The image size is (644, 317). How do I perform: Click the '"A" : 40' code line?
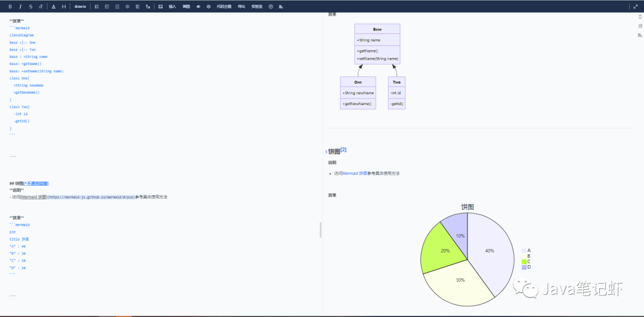coord(18,247)
